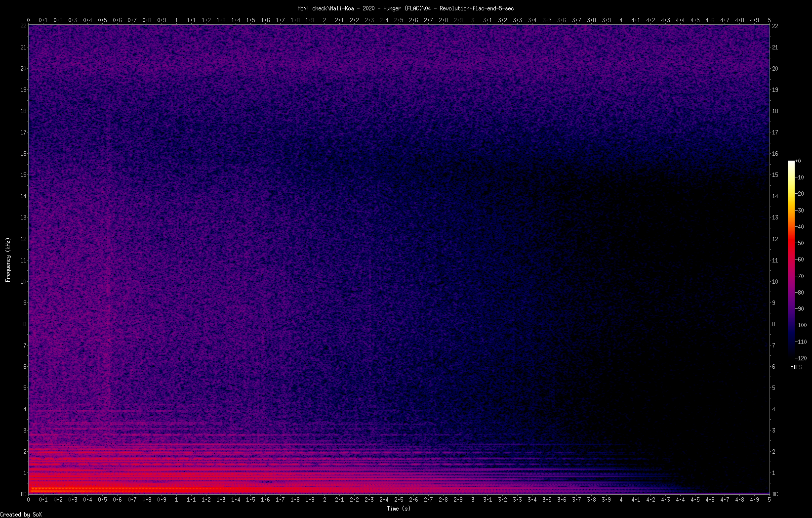Screen dimensions: 812x518
Task: Click the "-100" value on the dBFS scale
Action: click(801, 325)
